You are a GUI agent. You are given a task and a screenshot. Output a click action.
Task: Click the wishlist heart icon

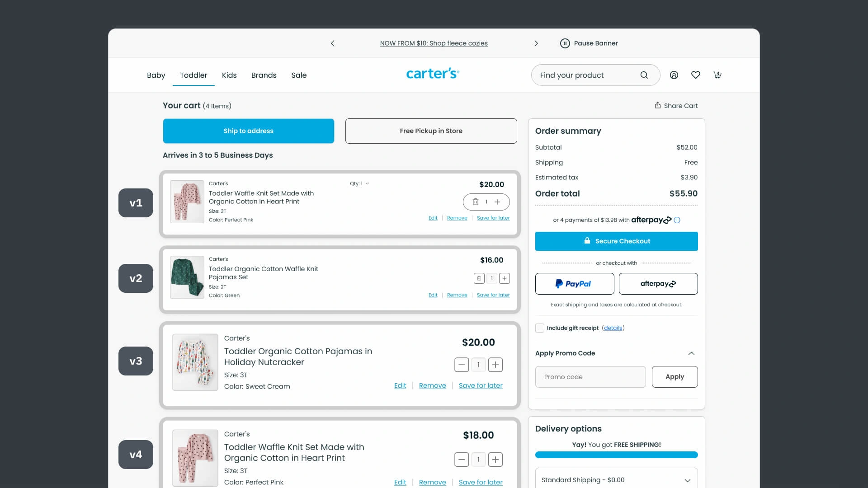tap(696, 75)
